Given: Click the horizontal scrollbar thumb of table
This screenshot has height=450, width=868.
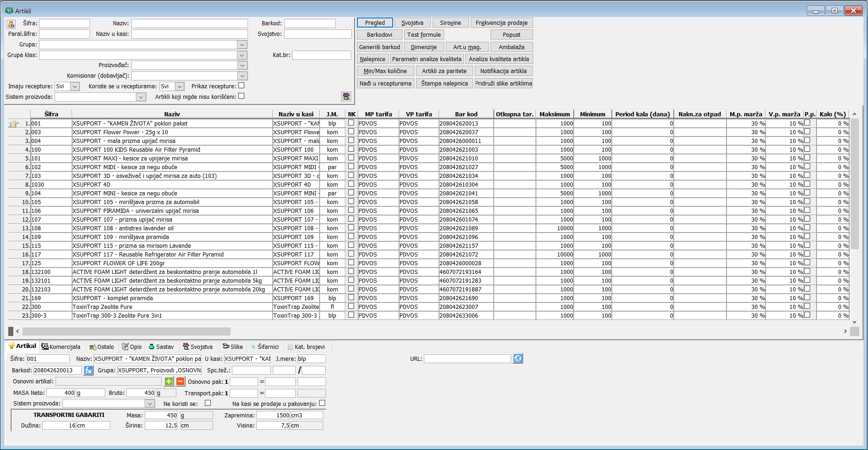Looking at the screenshot, I should (x=126, y=331).
